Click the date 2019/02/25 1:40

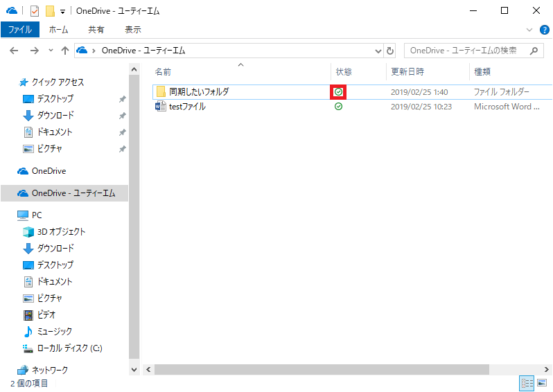[419, 92]
